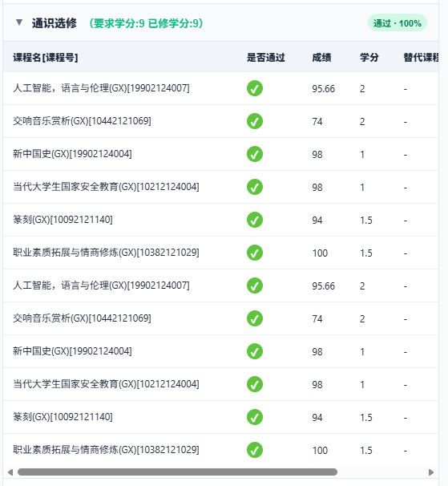Click grade 74 in first 交响音乐赏析 row

[x=317, y=122]
